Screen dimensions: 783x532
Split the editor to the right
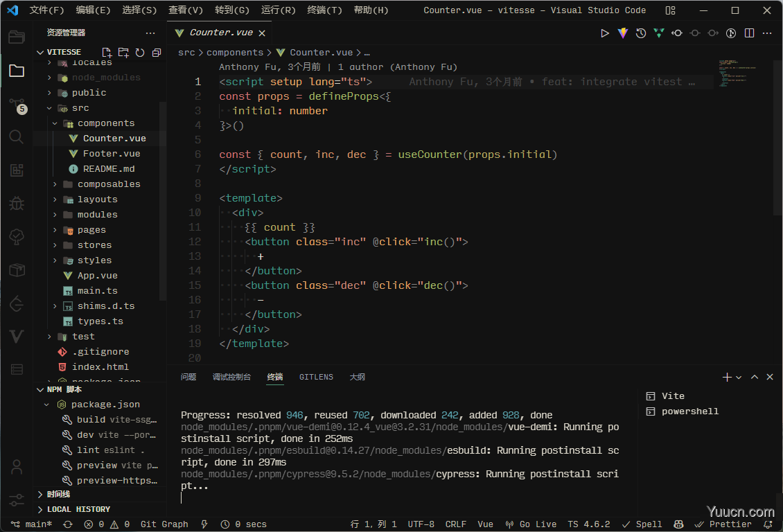(749, 33)
